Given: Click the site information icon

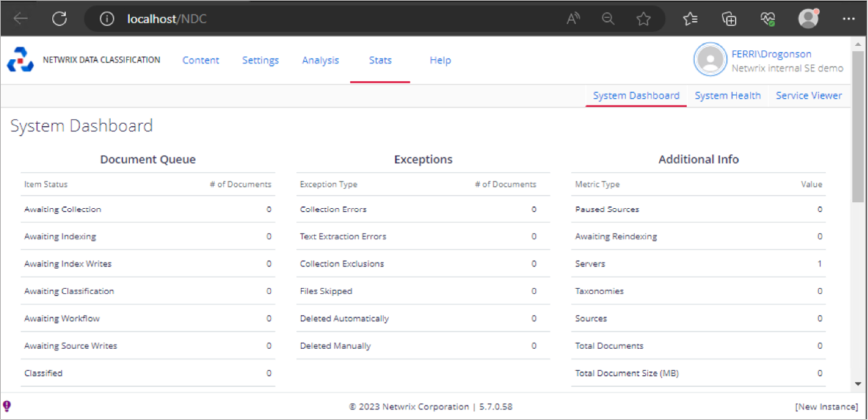Looking at the screenshot, I should (107, 19).
